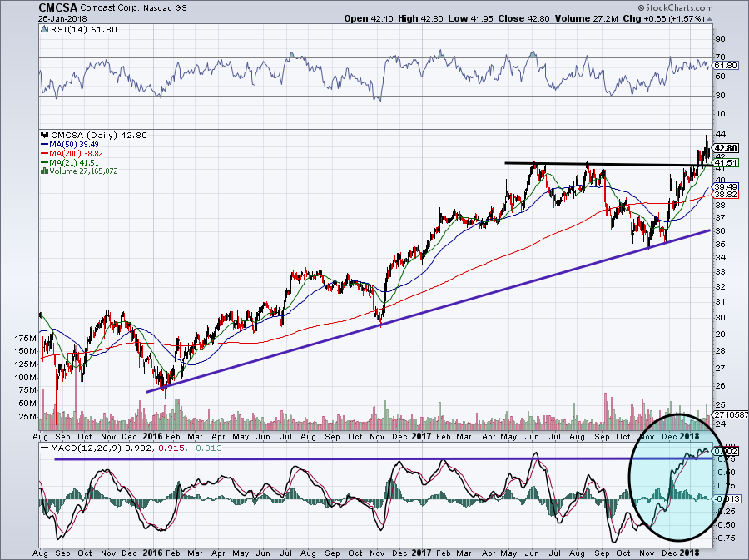Click the black line marker before MACD(12,26,9)
The width and height of the screenshot is (749, 560).
tap(44, 448)
